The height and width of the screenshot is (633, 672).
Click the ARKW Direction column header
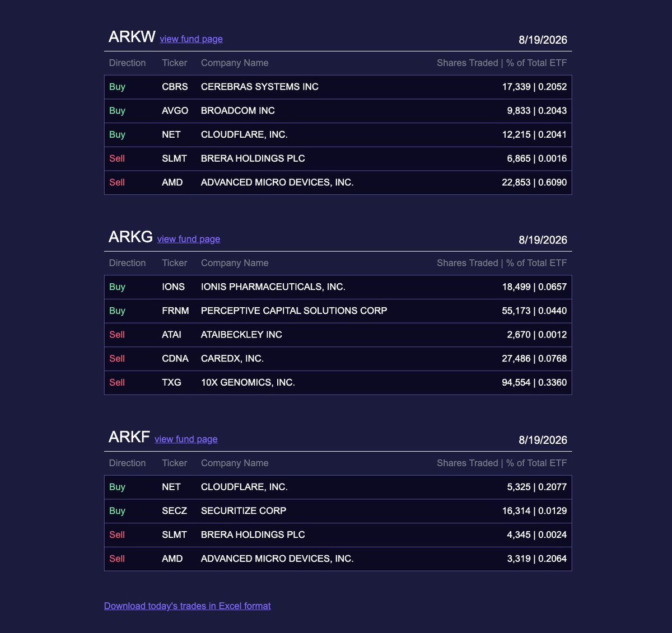pos(127,63)
